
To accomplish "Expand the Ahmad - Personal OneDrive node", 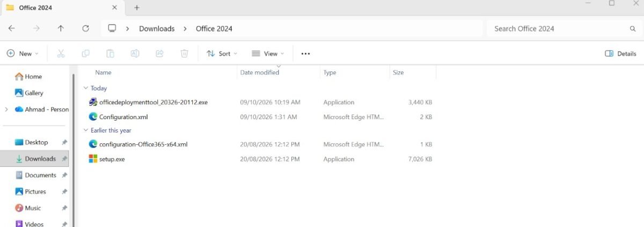I will tap(6, 109).
